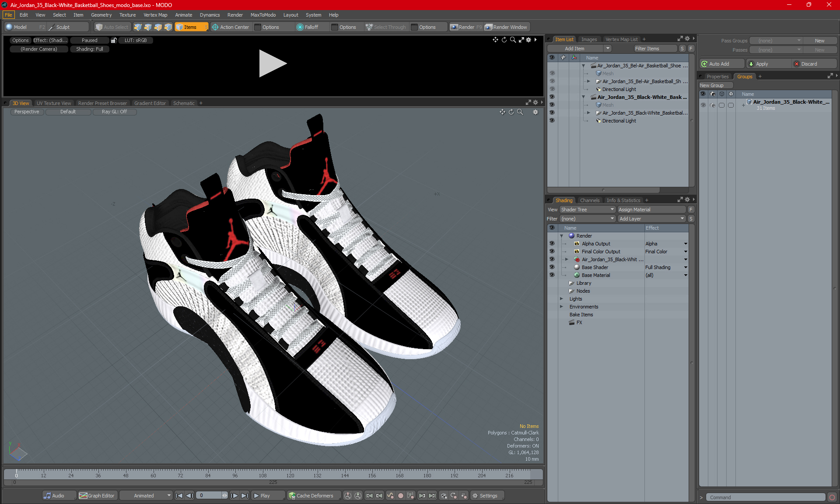
Task: Open the MaxToModo menu
Action: tap(263, 15)
